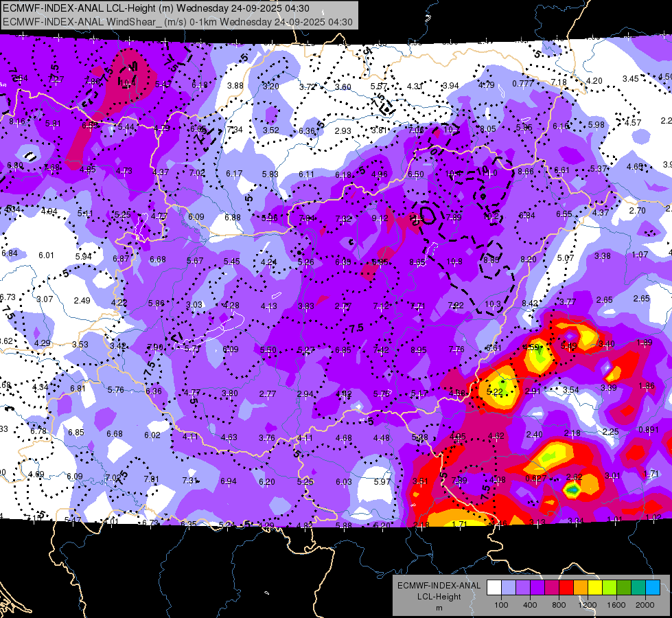Click the wind shear value 6.88
The width and height of the screenshot is (672, 618).
233,218
